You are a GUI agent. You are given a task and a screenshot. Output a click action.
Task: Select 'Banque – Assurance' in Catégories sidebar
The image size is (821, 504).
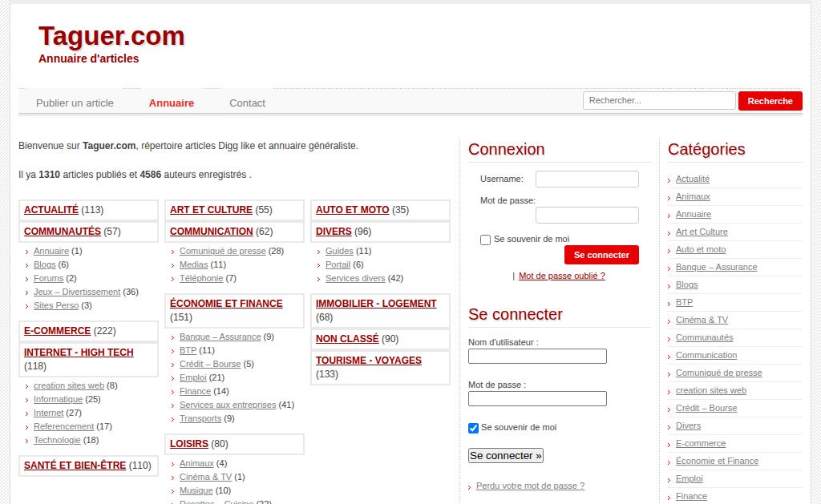point(716,267)
